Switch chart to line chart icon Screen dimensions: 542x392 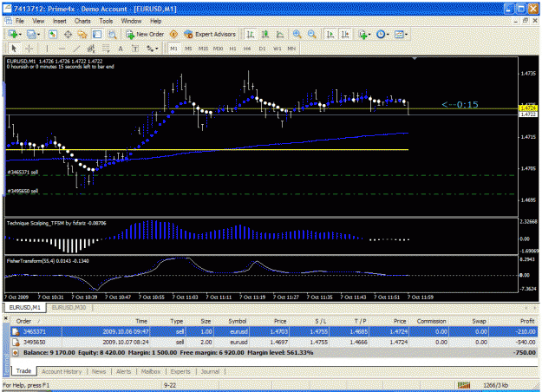(280, 34)
